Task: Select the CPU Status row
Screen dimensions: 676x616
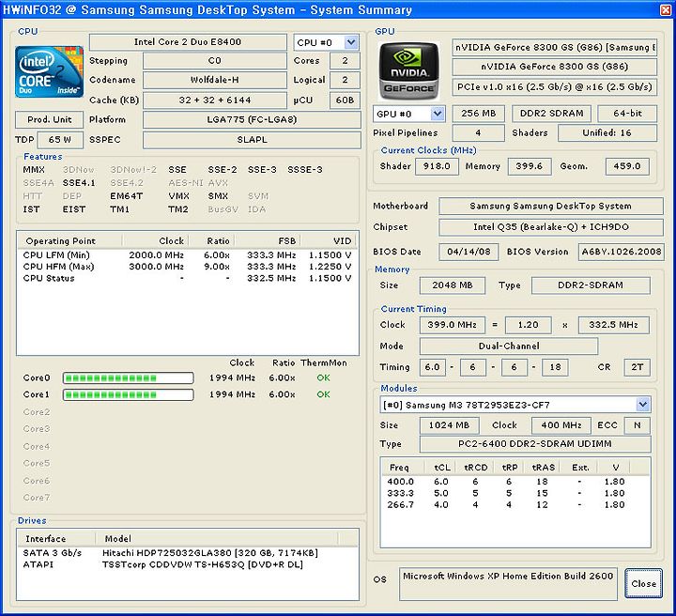Action: (187, 278)
